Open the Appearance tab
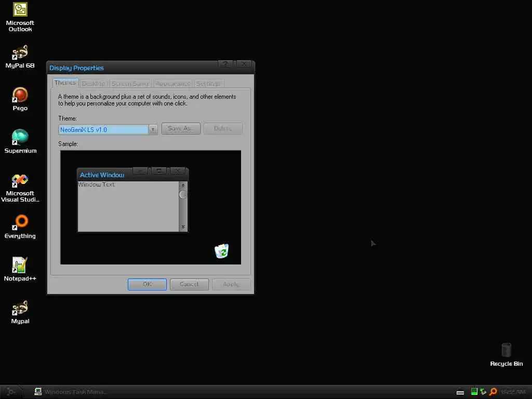 point(172,84)
